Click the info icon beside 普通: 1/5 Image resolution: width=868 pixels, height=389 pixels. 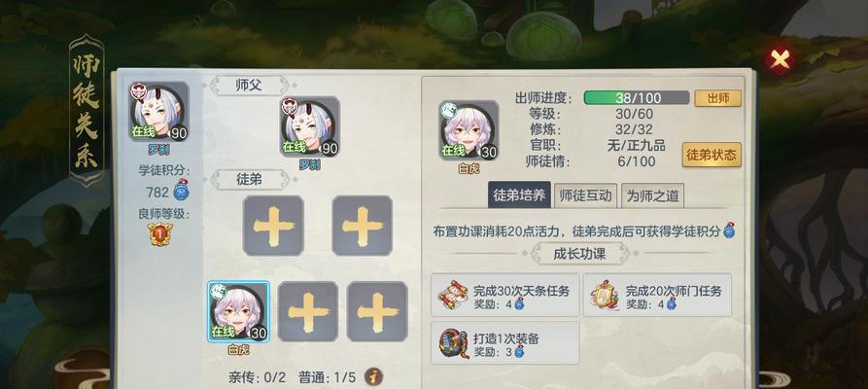click(374, 377)
